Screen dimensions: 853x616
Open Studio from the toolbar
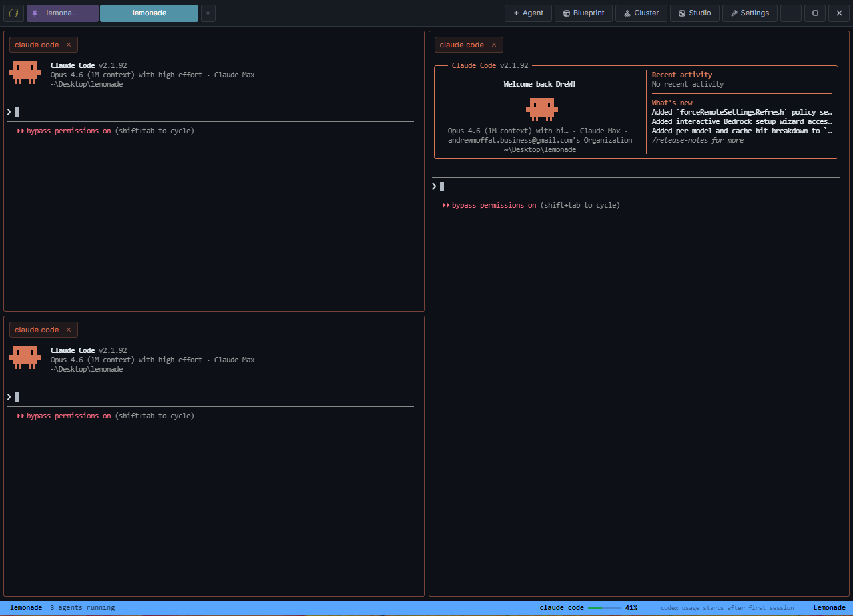point(695,13)
